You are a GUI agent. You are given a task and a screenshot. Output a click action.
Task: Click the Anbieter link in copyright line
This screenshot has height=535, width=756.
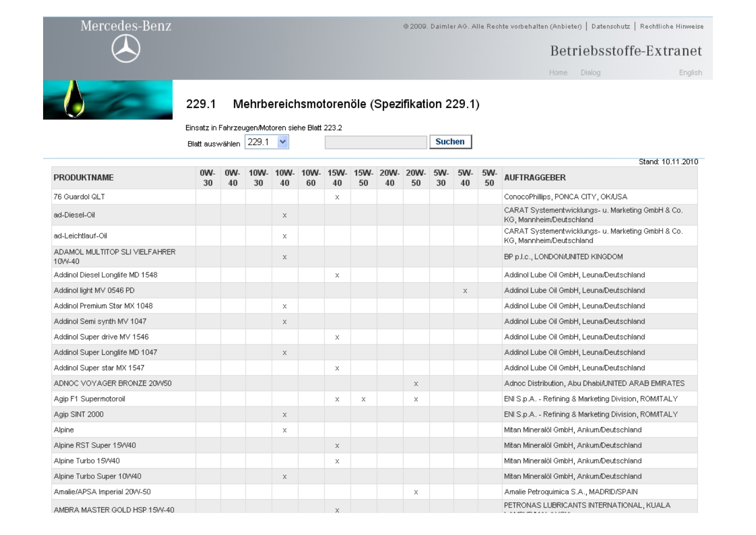tap(566, 26)
